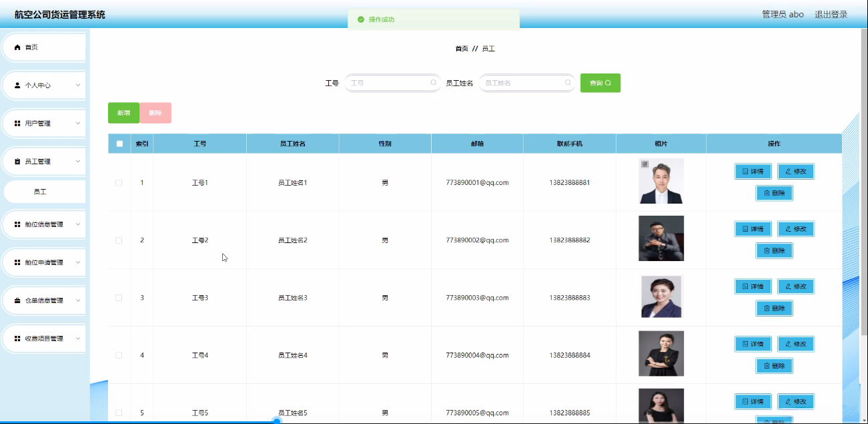Open 详情 details for 员工姓名3

click(x=753, y=286)
